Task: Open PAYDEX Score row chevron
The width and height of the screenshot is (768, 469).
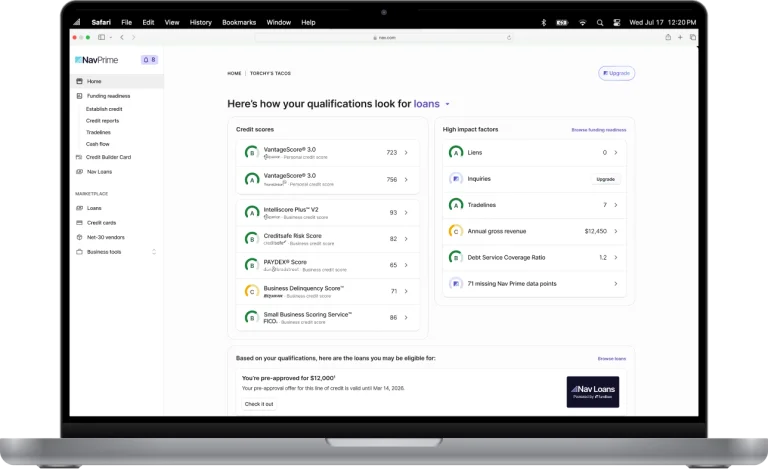Action: tap(406, 265)
